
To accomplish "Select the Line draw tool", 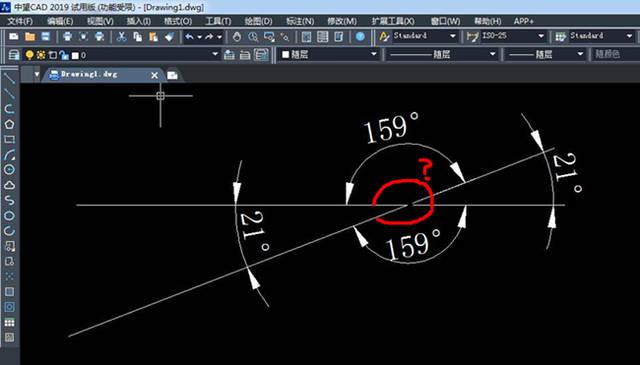I will [9, 78].
